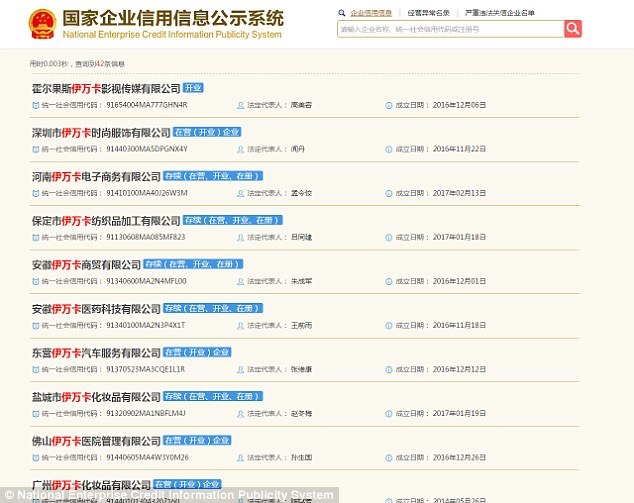Click credit code icon for 霍尔果斯伊万卡影视传媒
634x503 pixels.
coord(36,104)
